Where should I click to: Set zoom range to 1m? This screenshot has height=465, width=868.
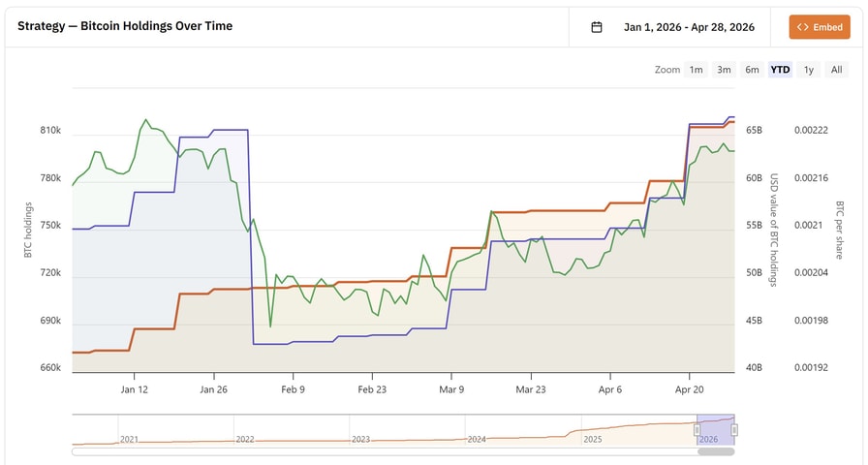pyautogui.click(x=696, y=70)
